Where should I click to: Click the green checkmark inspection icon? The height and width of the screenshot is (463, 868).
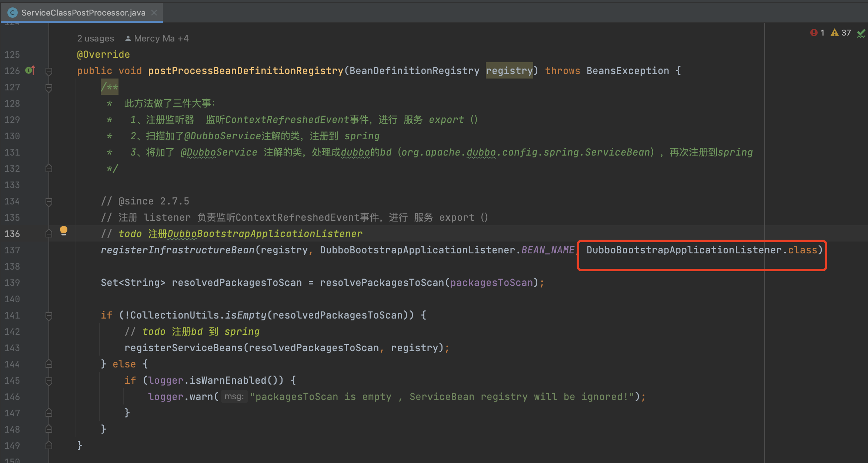pos(861,33)
